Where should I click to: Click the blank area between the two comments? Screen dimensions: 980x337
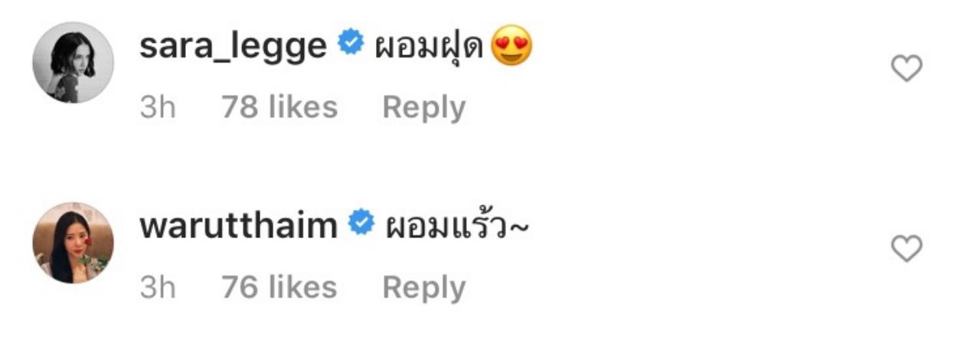tap(490, 165)
